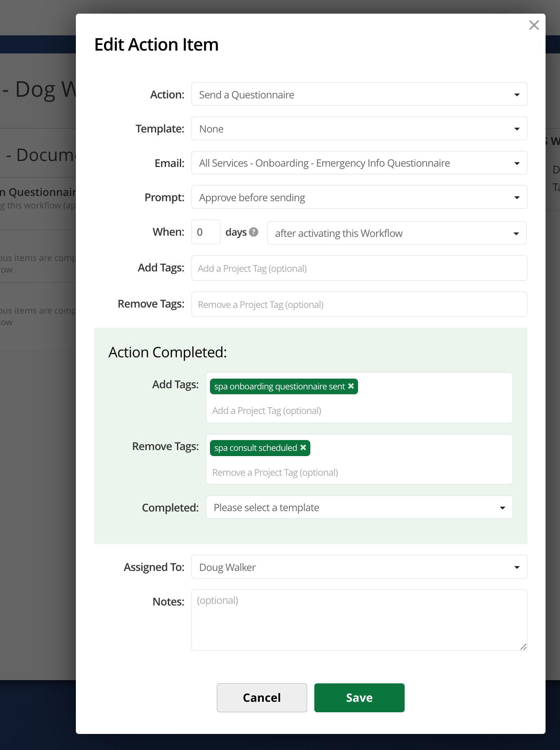Open the Assigned To dropdown
Image resolution: width=560 pixels, height=750 pixels.
click(x=359, y=567)
